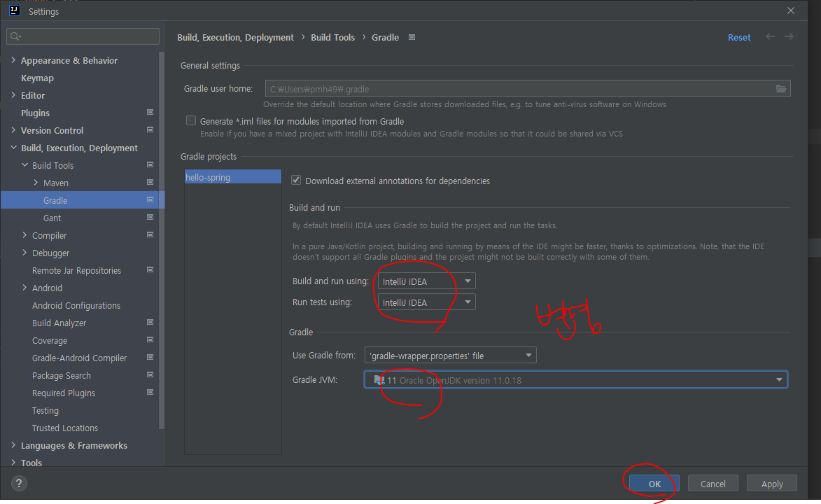Select Build Analyzer item
Image resolution: width=821 pixels, height=504 pixels.
click(59, 323)
